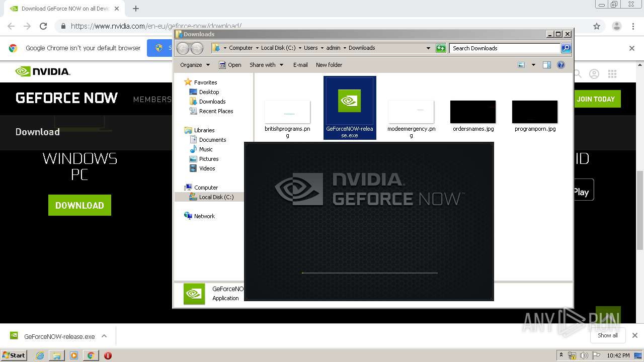The width and height of the screenshot is (644, 362).
Task: Click the Explorer back button
Action: coord(183,48)
